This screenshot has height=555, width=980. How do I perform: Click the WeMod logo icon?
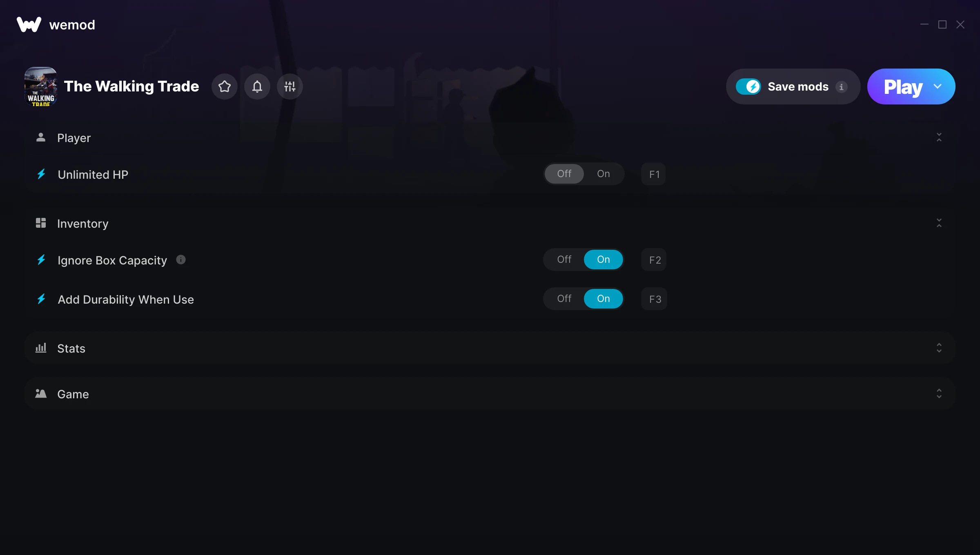pyautogui.click(x=29, y=24)
